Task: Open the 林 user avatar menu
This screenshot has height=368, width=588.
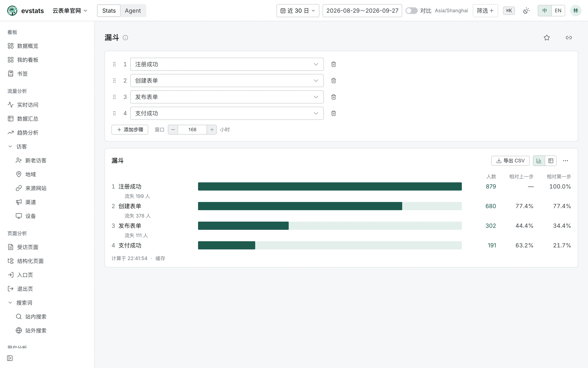Action: click(576, 11)
